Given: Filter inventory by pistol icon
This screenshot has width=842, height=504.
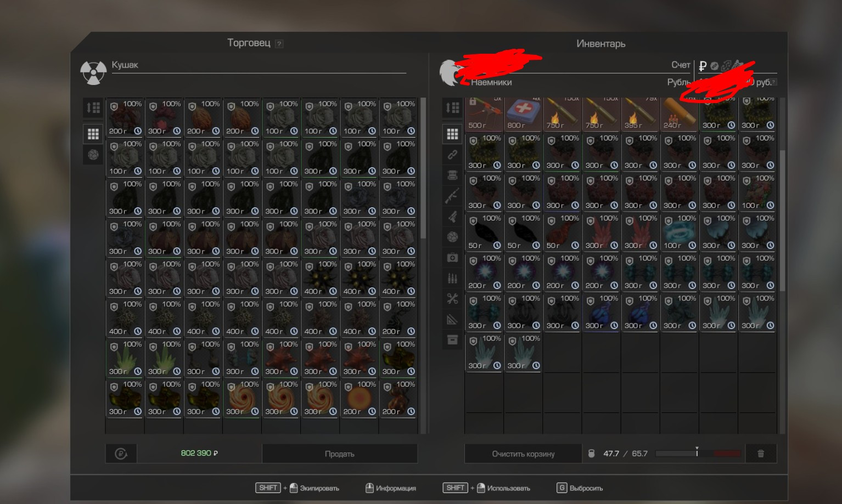Looking at the screenshot, I should (452, 217).
